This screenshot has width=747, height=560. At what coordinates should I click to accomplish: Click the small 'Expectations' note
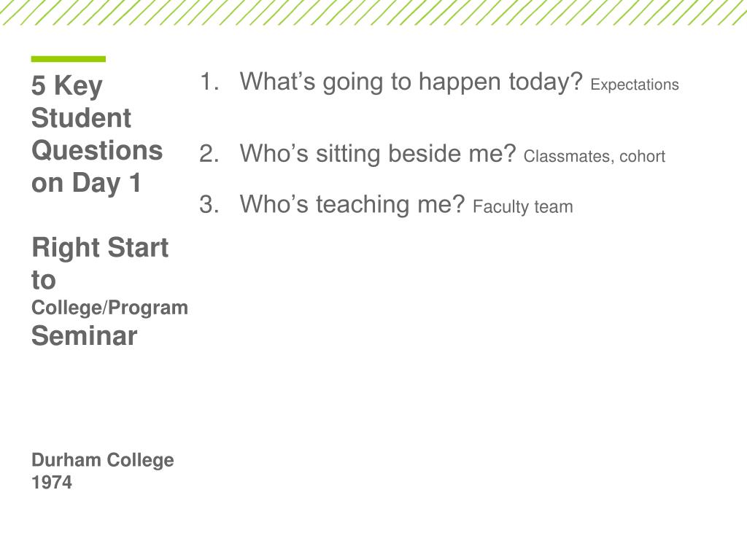[635, 85]
